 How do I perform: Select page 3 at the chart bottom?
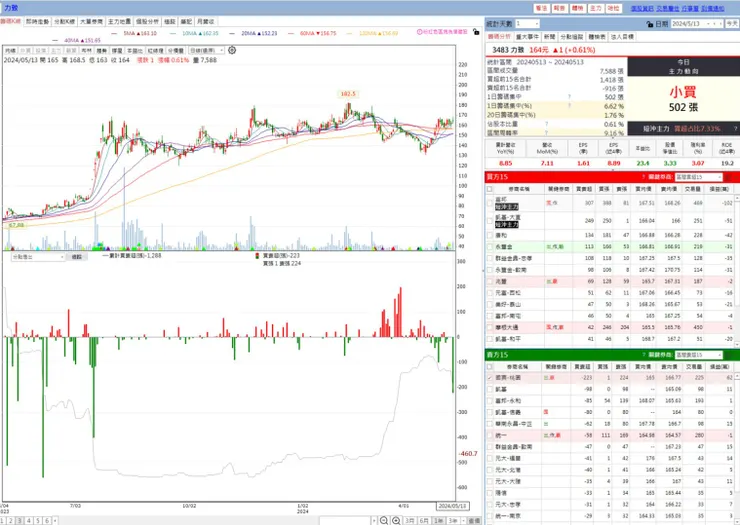point(19,520)
